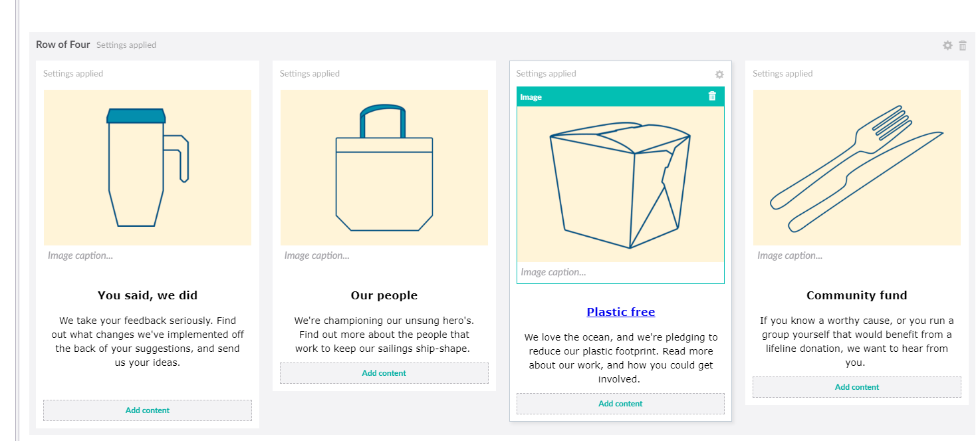Screen dimensions: 980x441
Task: Click Add content under You said, we did
Action: coord(148,410)
